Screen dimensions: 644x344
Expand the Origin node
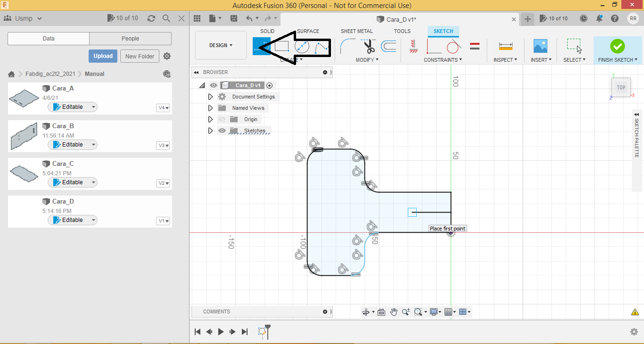(x=211, y=119)
